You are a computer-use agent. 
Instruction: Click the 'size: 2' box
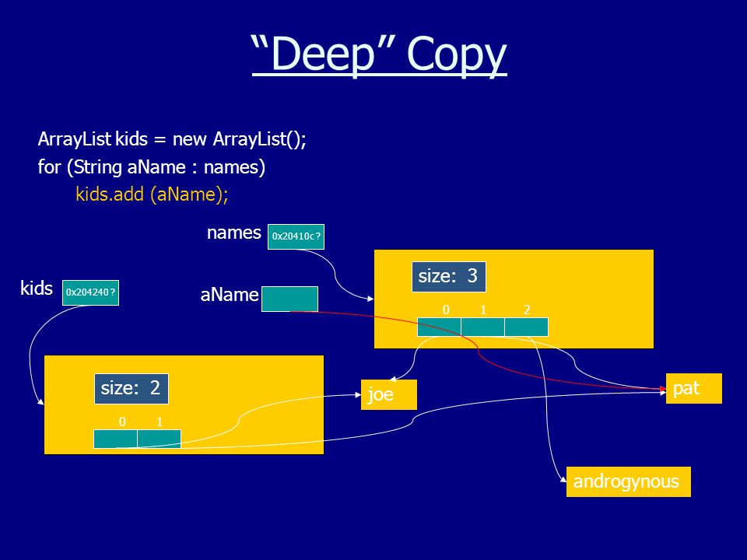[x=132, y=389]
